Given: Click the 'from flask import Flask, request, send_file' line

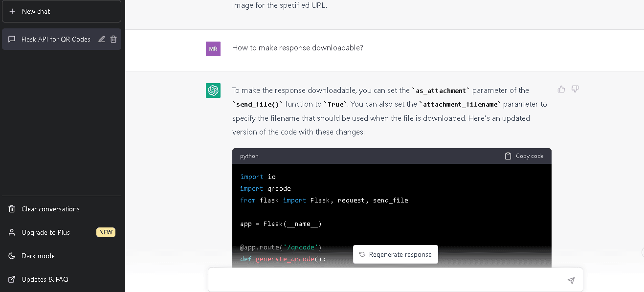Looking at the screenshot, I should pos(324,200).
